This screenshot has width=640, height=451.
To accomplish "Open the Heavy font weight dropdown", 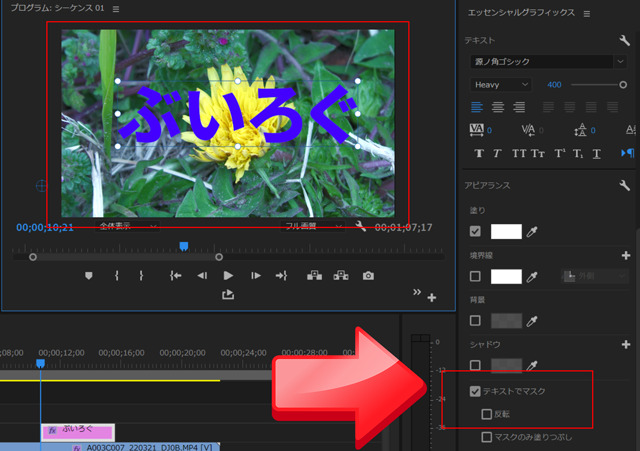I will (500, 84).
